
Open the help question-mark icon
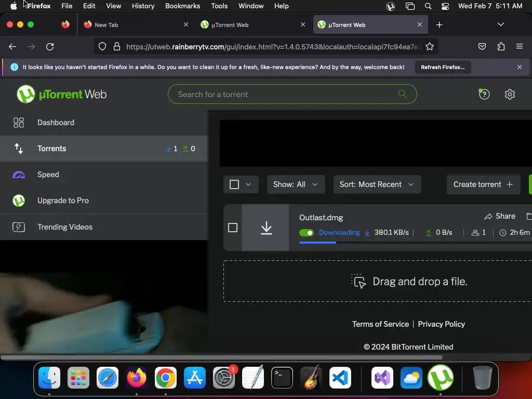(484, 94)
